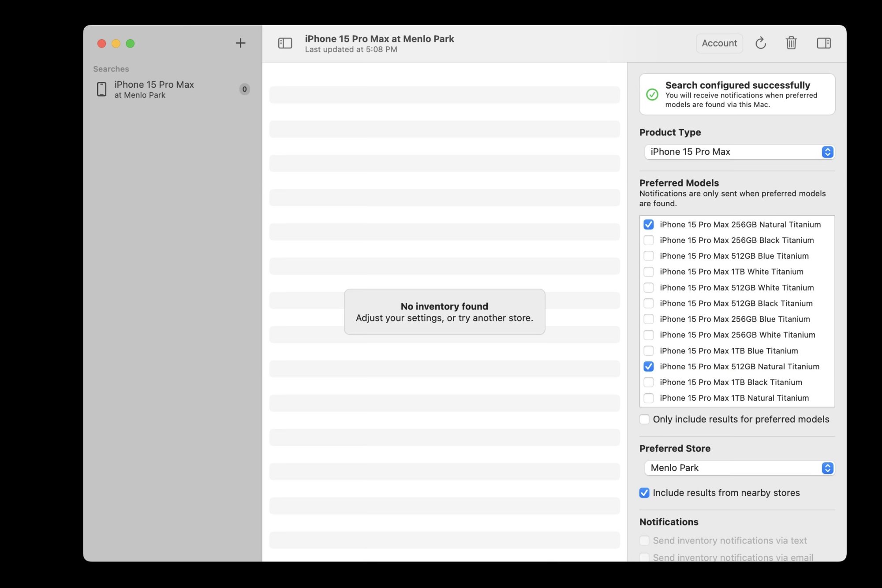
Task: Check 1TB Natural Titanium model
Action: 648,398
